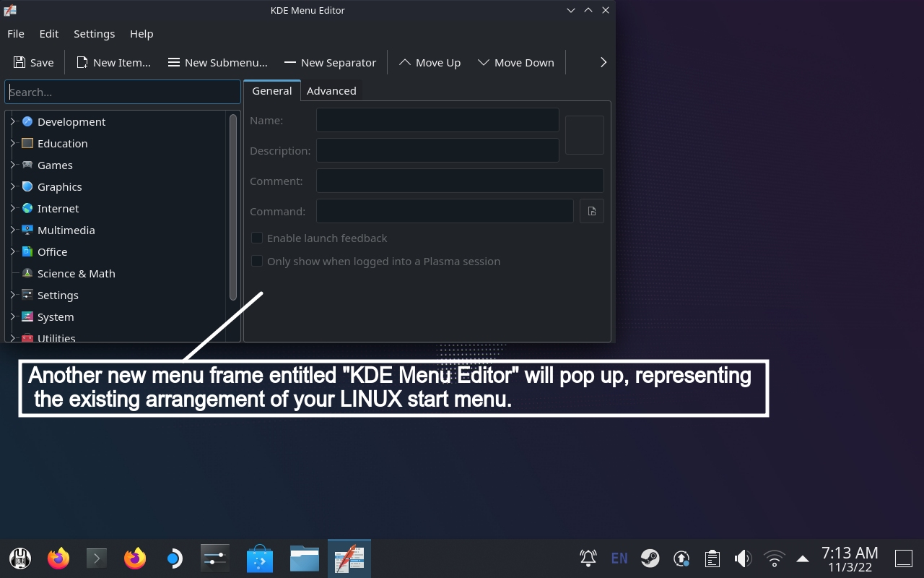The height and width of the screenshot is (578, 924).
Task: Add a New Submenu via toolbar
Action: click(217, 62)
